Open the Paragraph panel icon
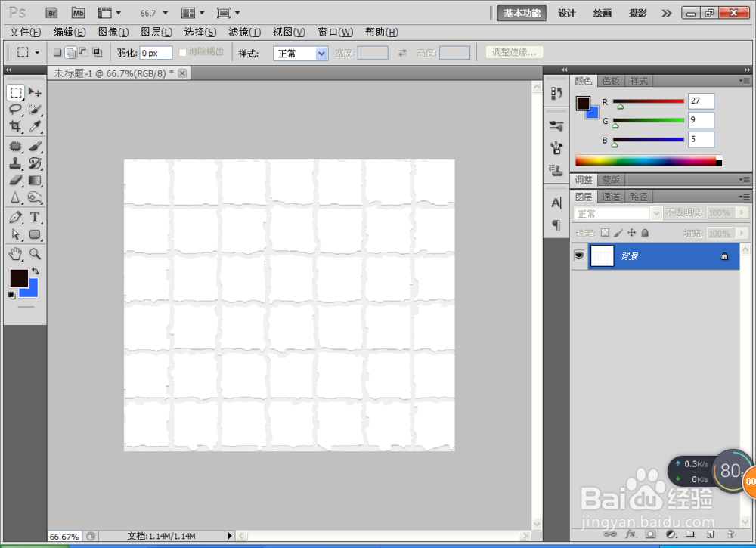 click(556, 224)
